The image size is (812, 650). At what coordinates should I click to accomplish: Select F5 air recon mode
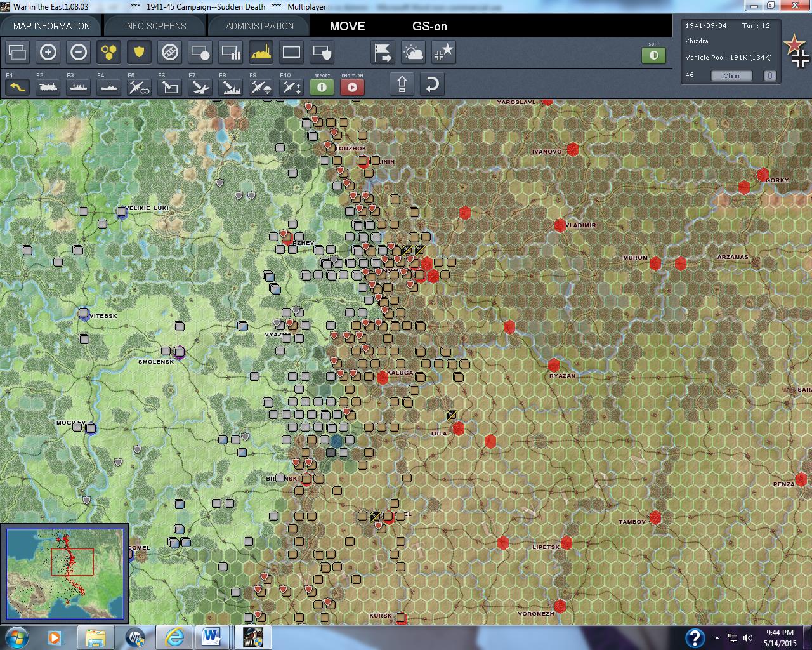click(140, 86)
